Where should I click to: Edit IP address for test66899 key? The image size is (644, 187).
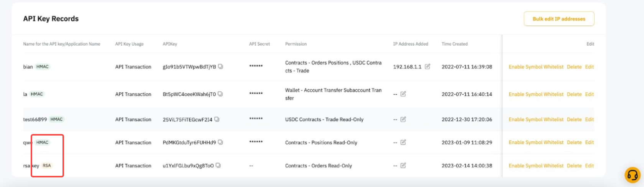point(403,119)
